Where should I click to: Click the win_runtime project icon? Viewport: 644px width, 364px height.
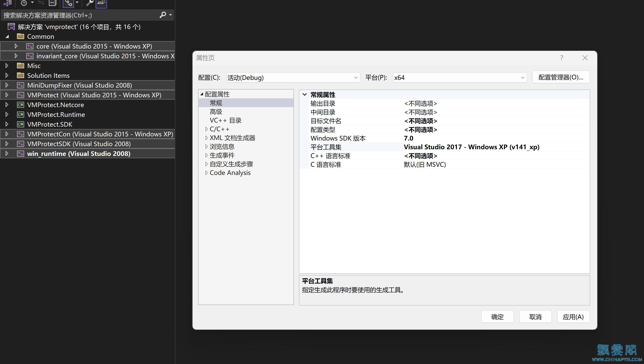click(20, 153)
